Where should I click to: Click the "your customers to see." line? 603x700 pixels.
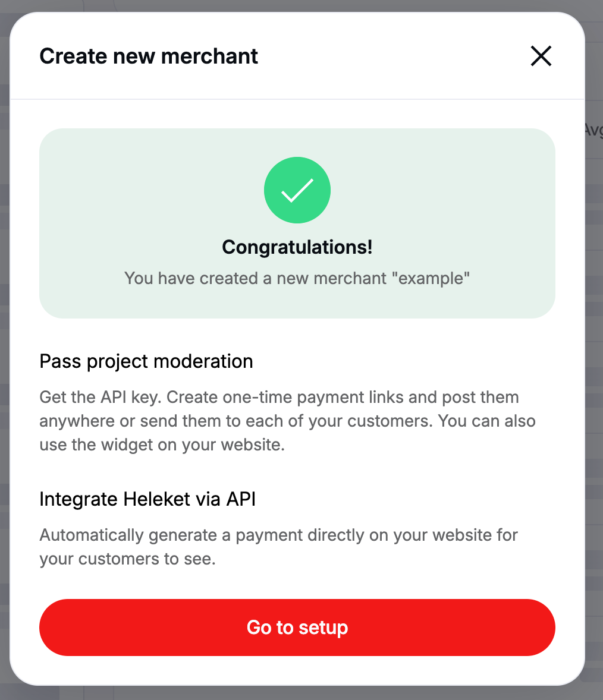coord(127,559)
